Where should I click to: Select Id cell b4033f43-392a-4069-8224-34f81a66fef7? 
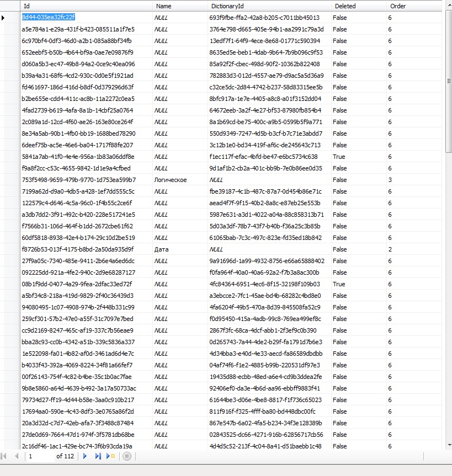tap(86, 365)
